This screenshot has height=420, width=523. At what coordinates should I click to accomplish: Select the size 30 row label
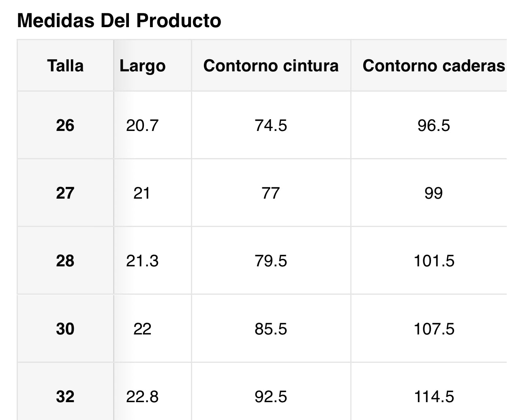click(x=65, y=329)
